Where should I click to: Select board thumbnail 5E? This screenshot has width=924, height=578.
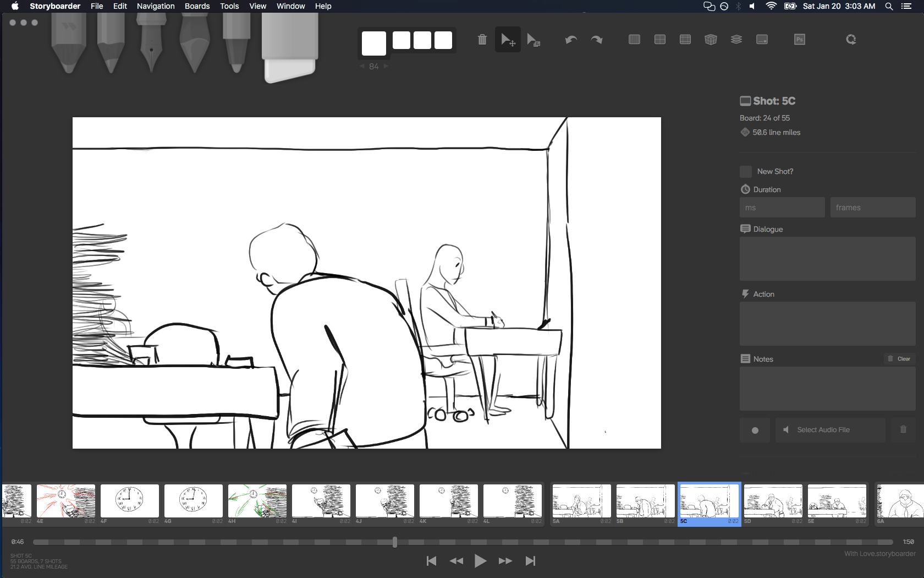(x=837, y=501)
